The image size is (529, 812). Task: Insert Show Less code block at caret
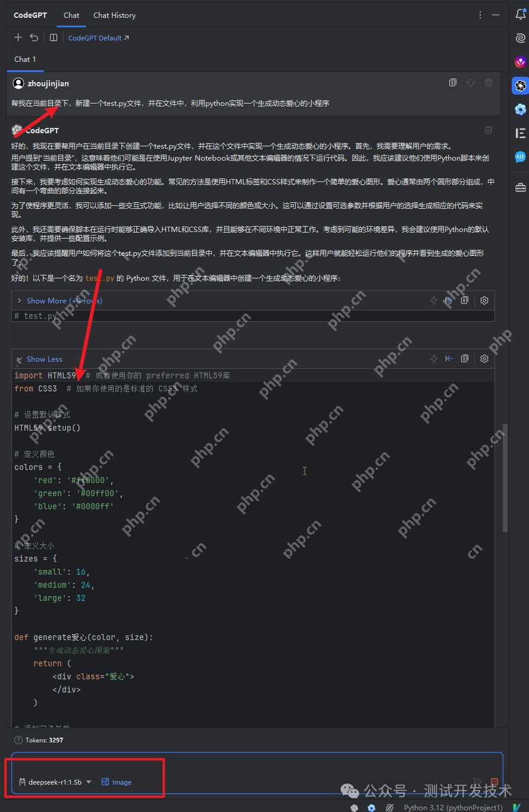(x=449, y=359)
